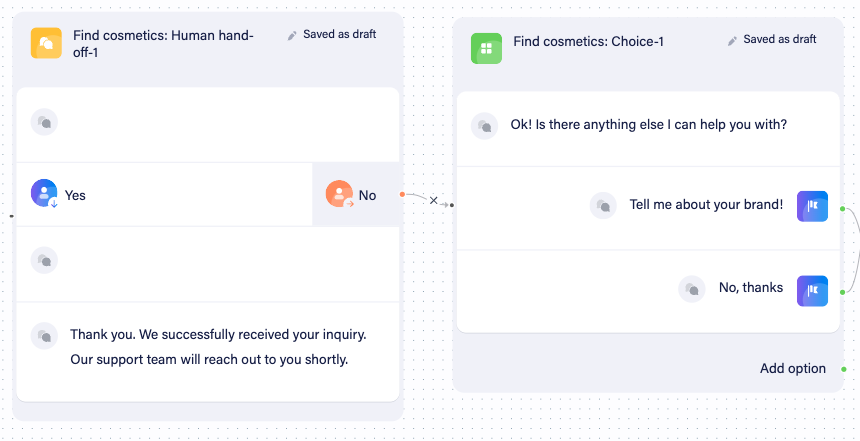Open Tell me about your brand! option
The width and height of the screenshot is (860, 441).
(x=706, y=205)
